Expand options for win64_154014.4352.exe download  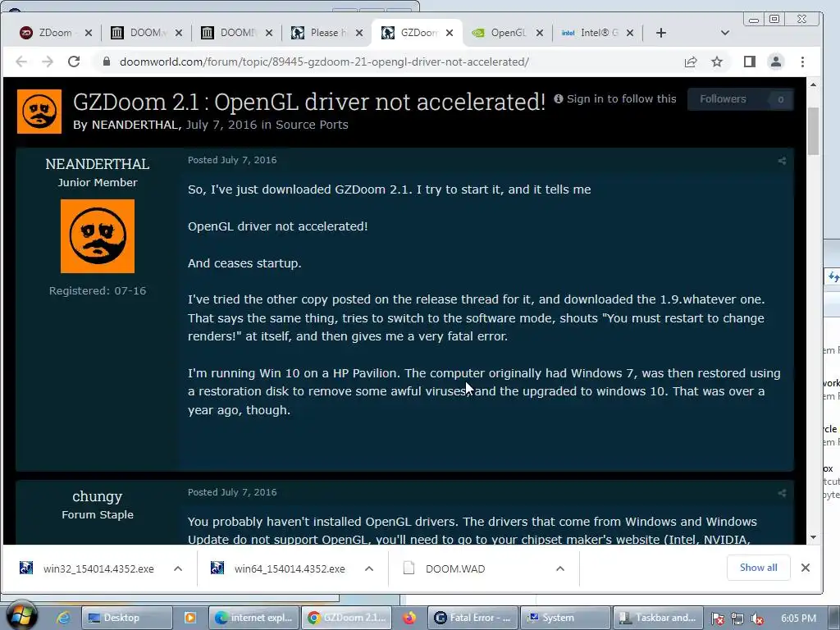click(369, 568)
